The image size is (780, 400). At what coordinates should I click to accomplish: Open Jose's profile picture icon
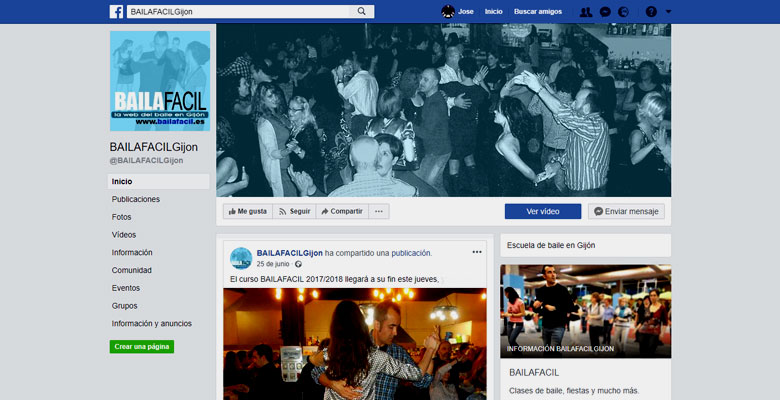(448, 11)
